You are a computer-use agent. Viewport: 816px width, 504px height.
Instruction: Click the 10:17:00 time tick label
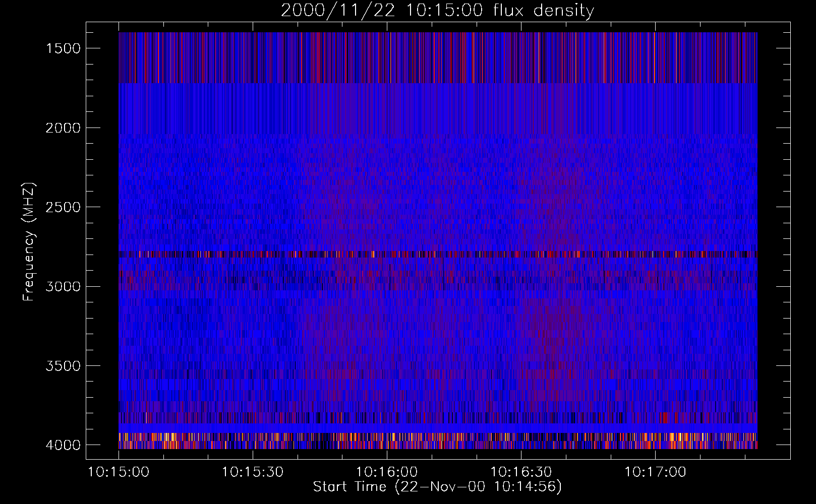click(x=655, y=472)
